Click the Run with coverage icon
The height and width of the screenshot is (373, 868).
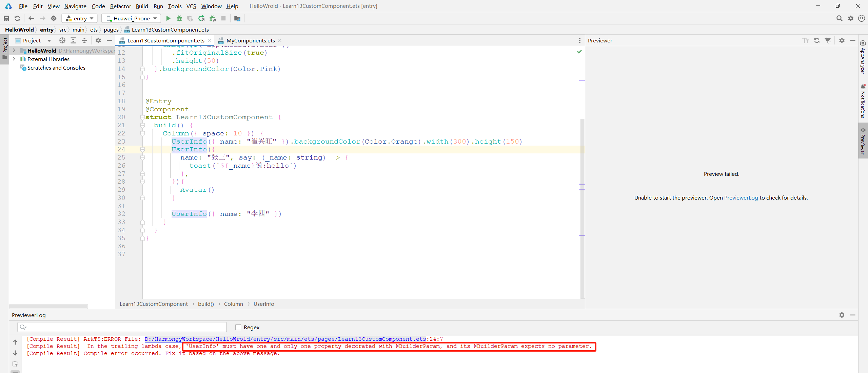click(x=190, y=18)
